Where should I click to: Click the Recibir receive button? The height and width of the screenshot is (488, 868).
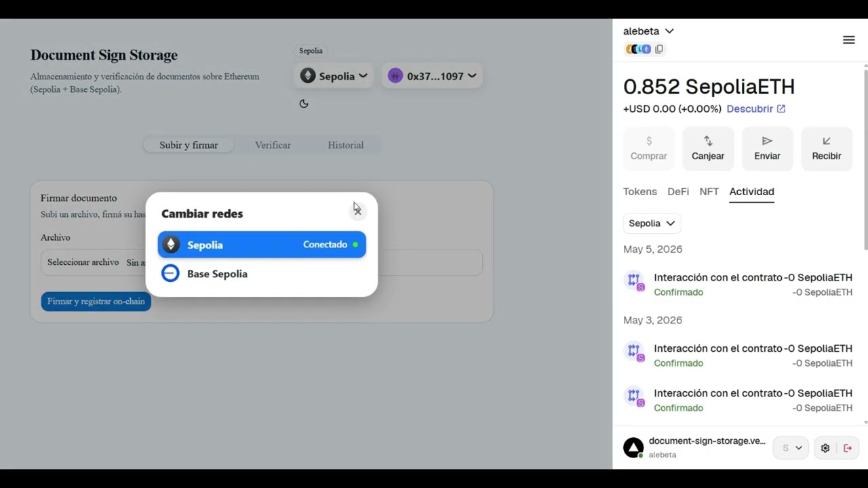[827, 148]
